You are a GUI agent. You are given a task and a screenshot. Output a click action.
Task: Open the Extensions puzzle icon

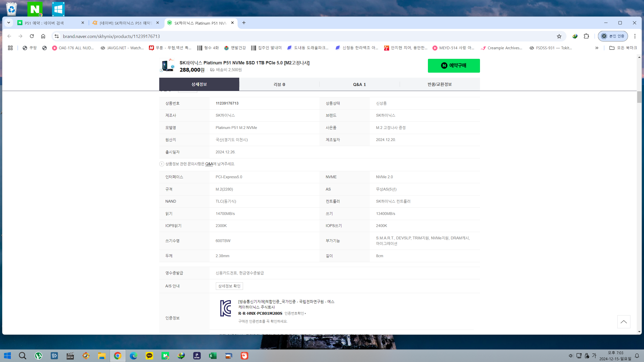coord(586,36)
